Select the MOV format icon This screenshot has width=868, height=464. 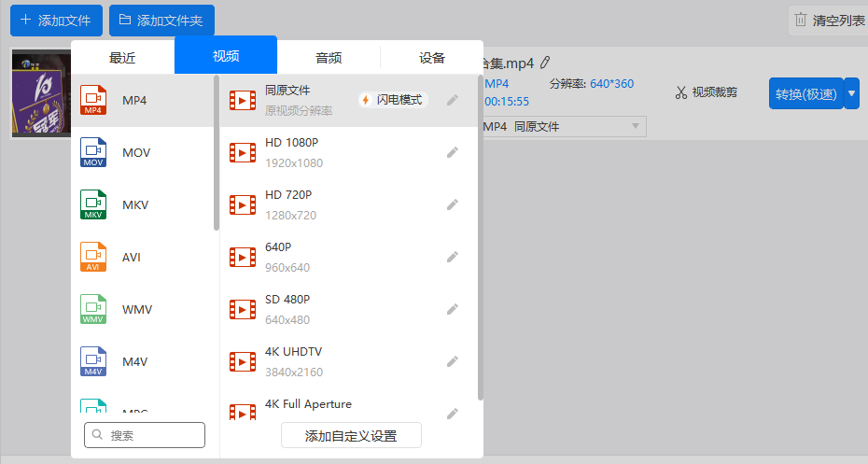click(93, 152)
